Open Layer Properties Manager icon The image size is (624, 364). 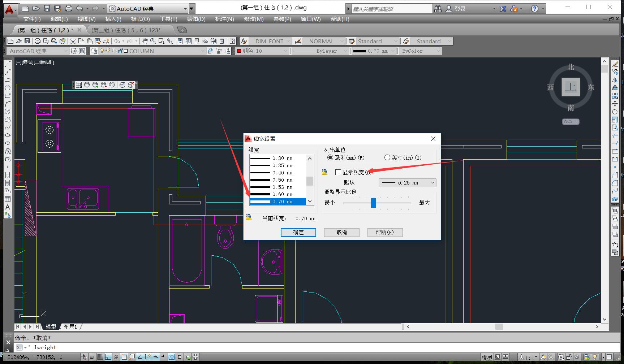point(94,51)
